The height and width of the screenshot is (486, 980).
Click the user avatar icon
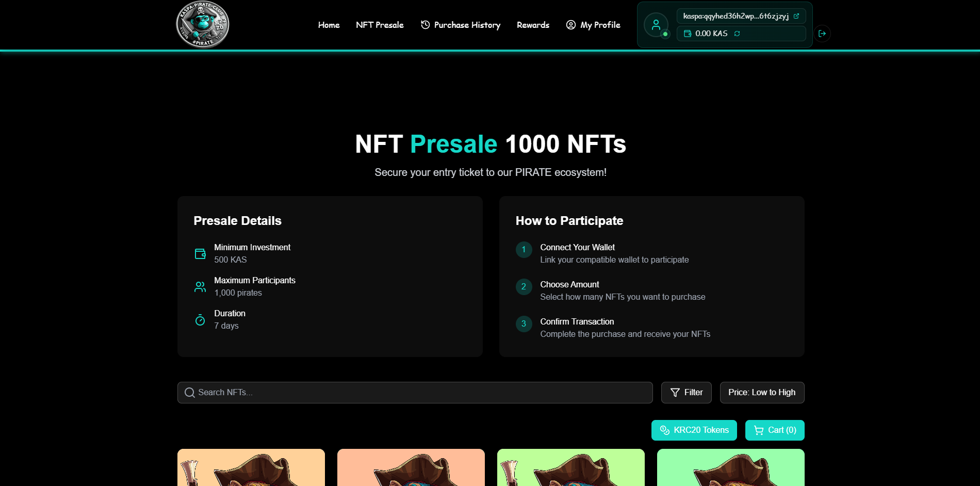[x=656, y=25]
